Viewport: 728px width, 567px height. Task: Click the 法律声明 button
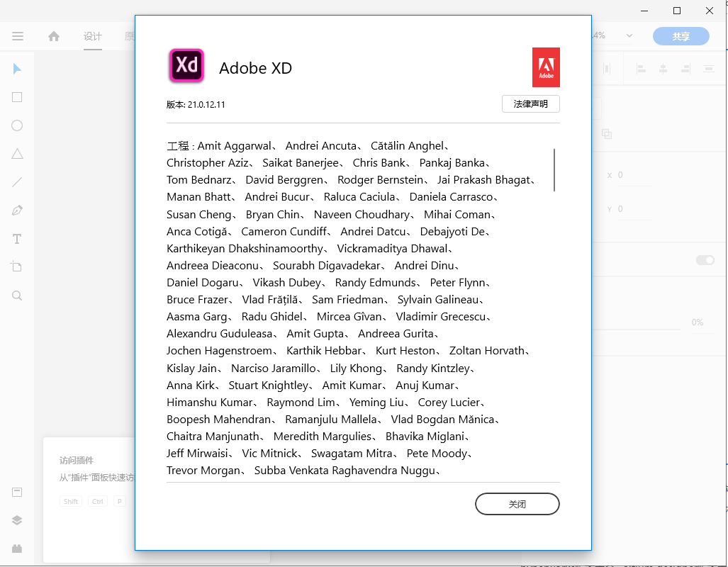[530, 104]
